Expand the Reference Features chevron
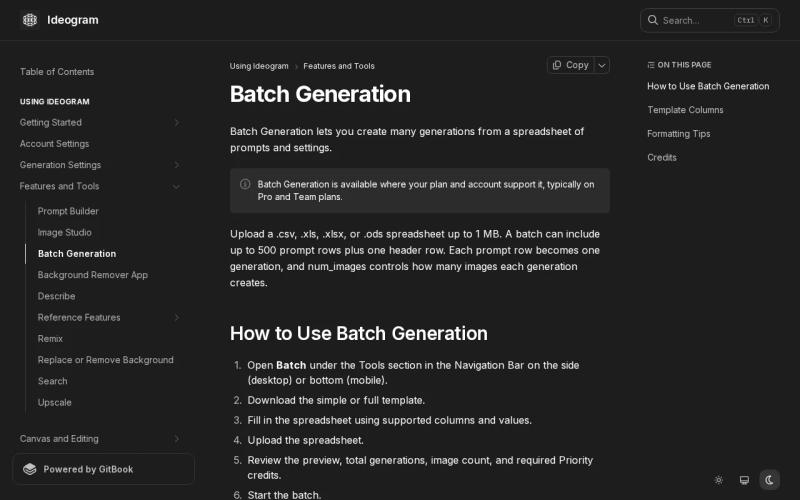Image resolution: width=800 pixels, height=500 pixels. pos(177,317)
